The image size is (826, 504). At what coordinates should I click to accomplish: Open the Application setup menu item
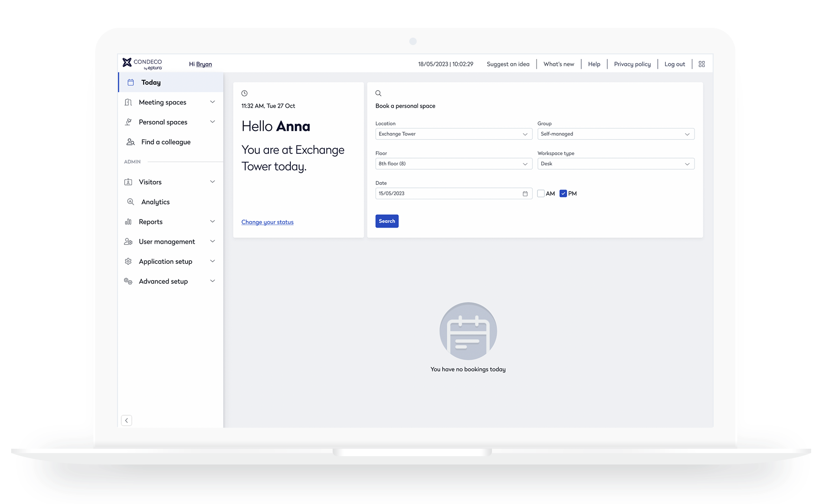[x=171, y=262]
